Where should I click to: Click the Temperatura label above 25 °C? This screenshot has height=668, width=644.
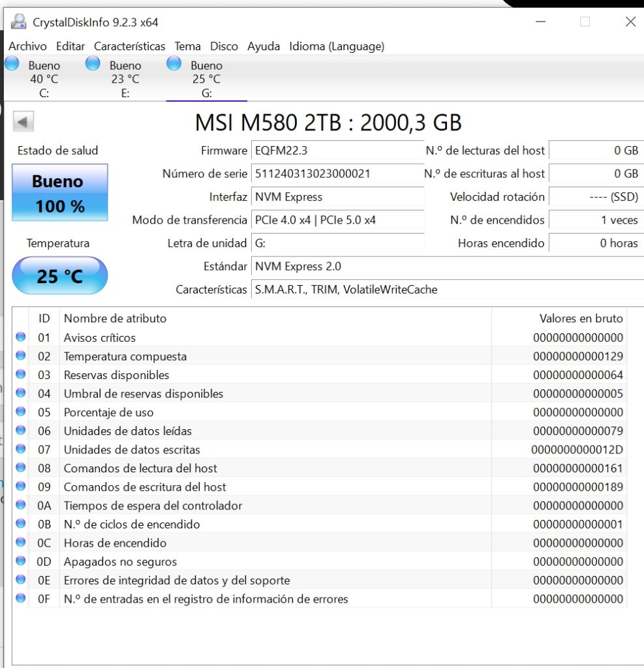(x=58, y=243)
